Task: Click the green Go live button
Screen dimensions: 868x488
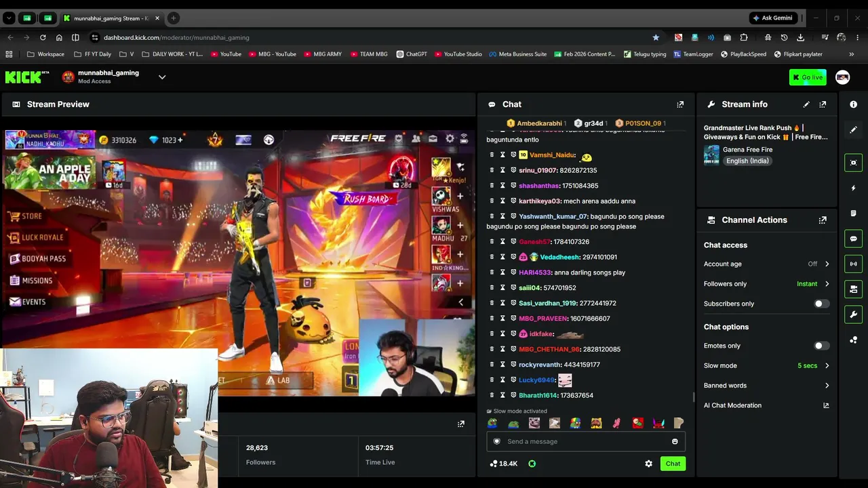Action: (808, 77)
